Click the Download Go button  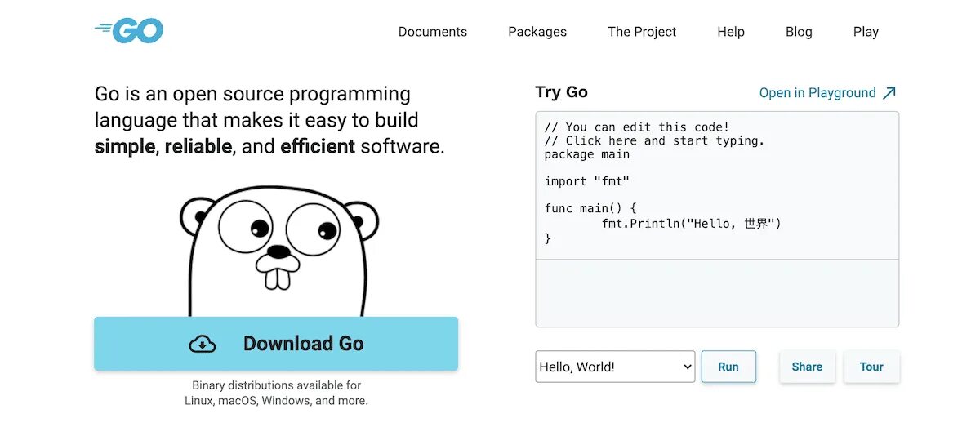point(276,344)
